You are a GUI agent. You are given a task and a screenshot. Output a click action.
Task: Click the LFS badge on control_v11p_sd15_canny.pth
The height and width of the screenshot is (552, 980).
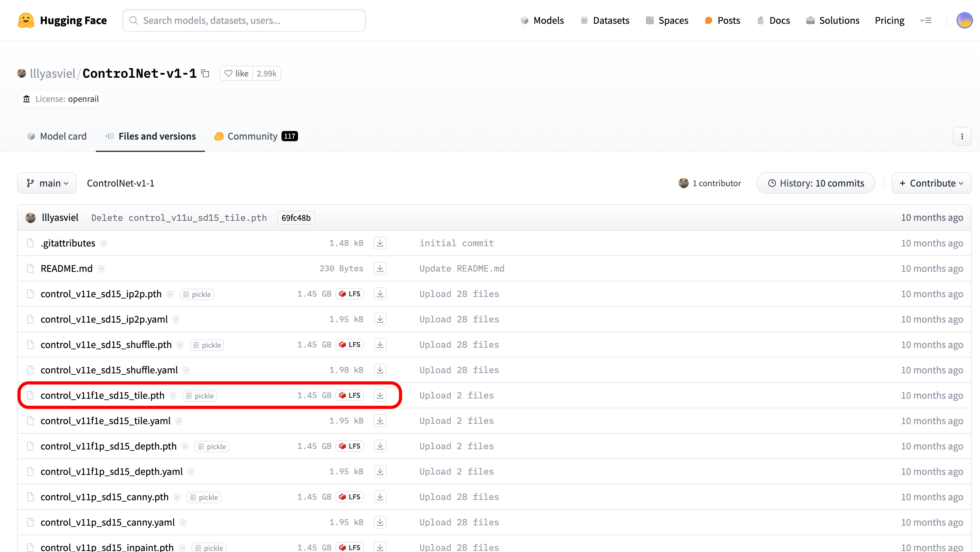[349, 497]
